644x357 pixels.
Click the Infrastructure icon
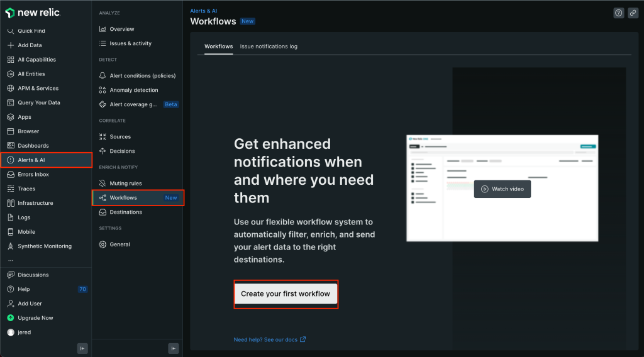[x=11, y=203]
